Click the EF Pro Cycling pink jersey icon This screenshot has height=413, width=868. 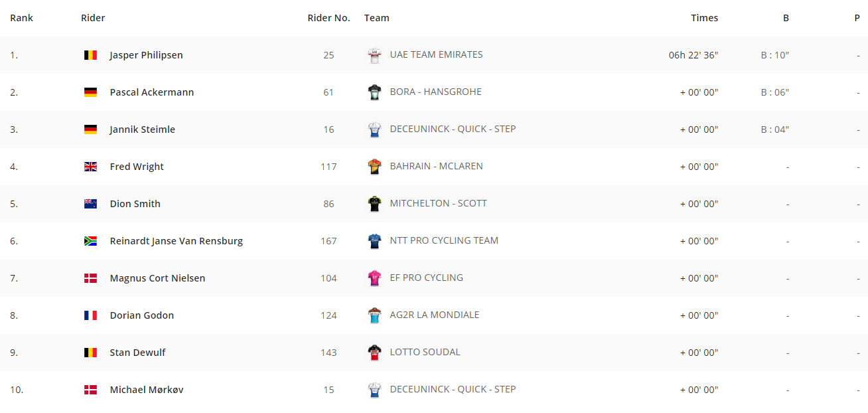point(374,278)
